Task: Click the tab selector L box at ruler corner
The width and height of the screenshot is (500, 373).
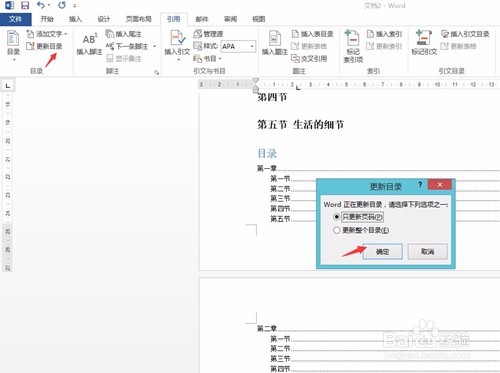Action: click(8, 86)
